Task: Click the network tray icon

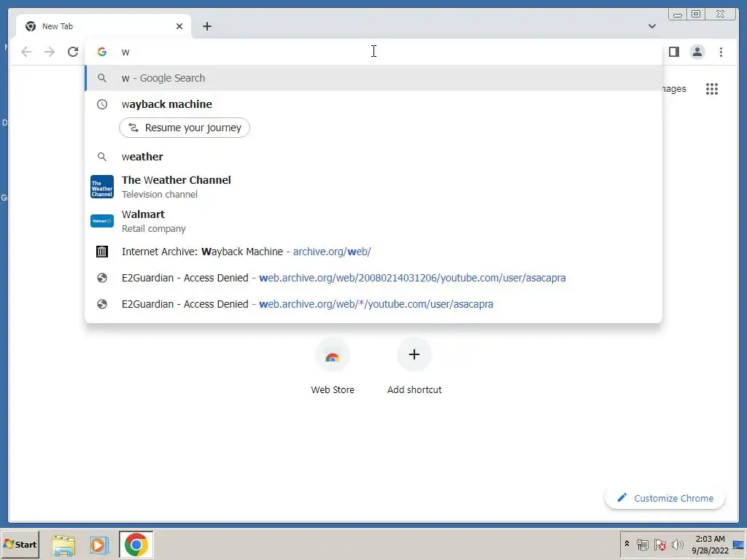Action: click(x=642, y=544)
